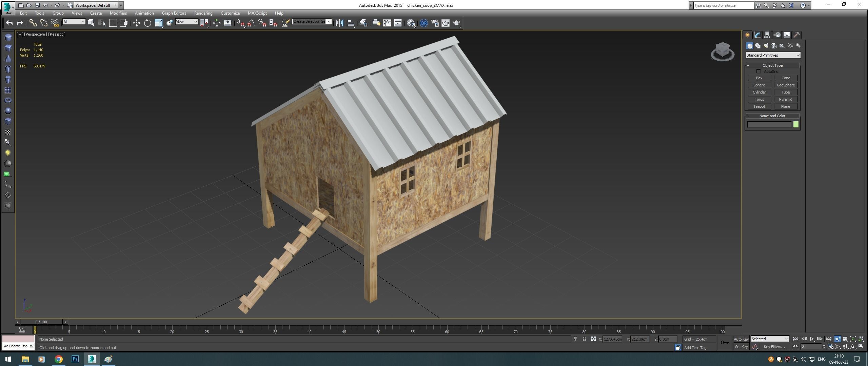Collapse the Name and Color rollout

pos(772,116)
